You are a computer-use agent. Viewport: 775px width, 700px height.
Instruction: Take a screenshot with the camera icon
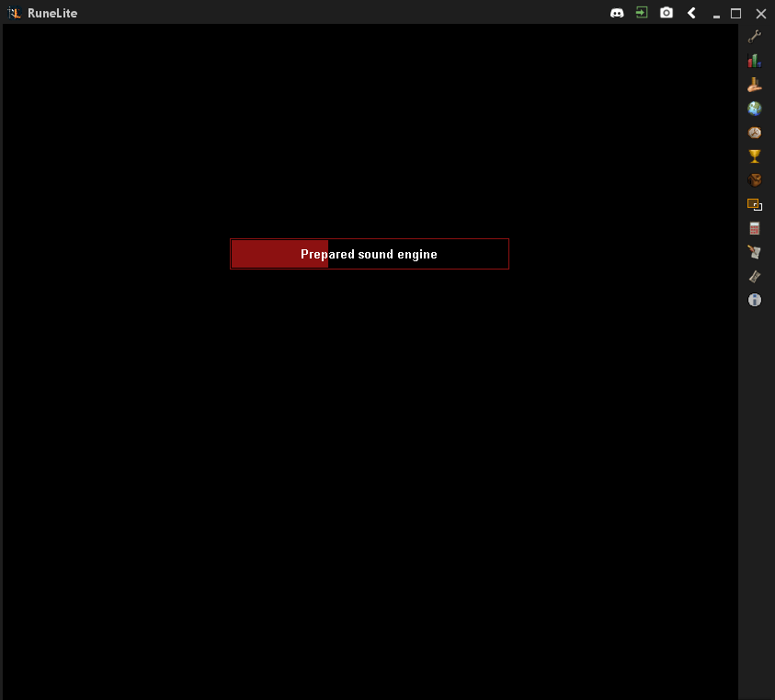pyautogui.click(x=666, y=12)
